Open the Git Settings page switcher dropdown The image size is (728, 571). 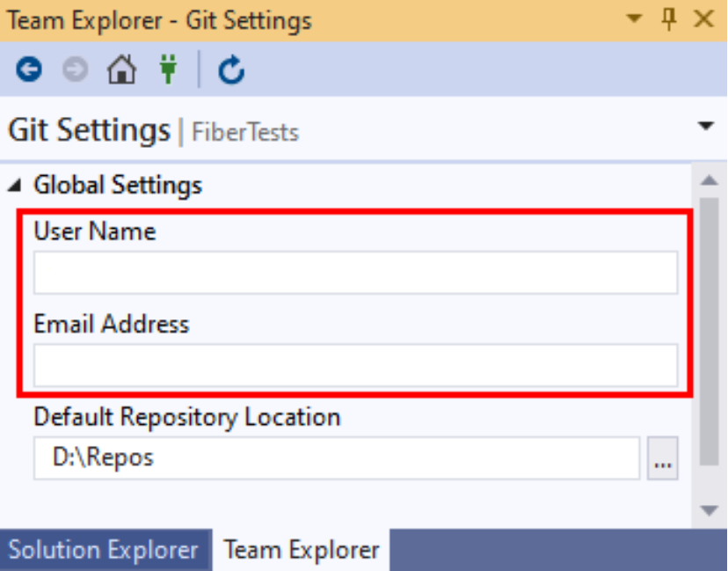(709, 128)
